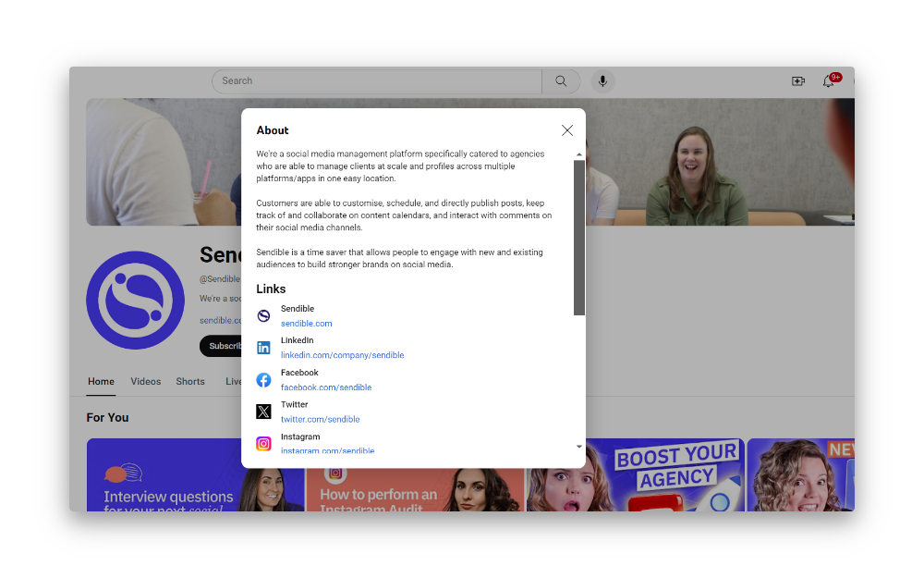
Task: Open the Instagram Audit video thumbnail
Action: coord(415,490)
